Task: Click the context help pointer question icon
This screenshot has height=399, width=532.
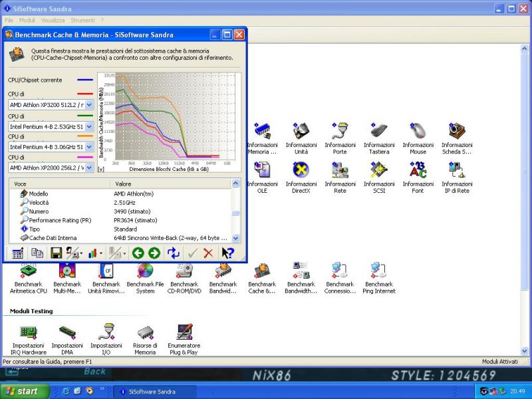Action: (x=228, y=253)
